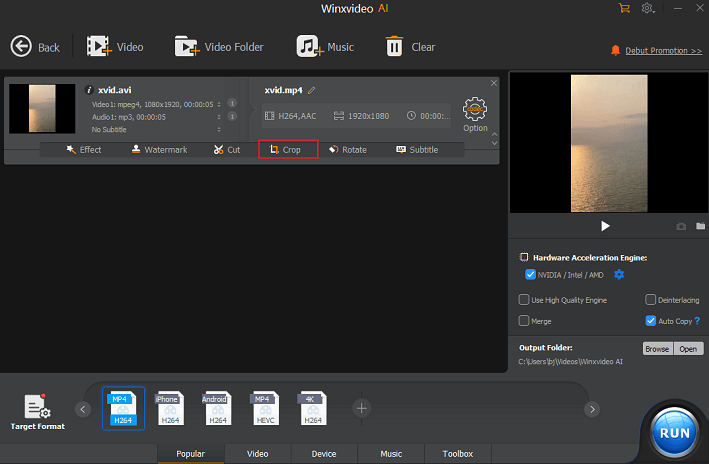Switch to the Popular tab

[x=190, y=454]
